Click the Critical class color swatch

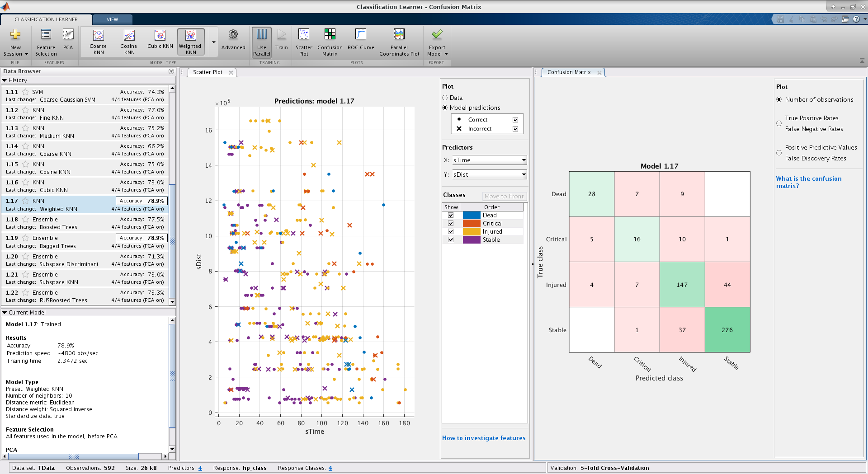[x=472, y=223]
